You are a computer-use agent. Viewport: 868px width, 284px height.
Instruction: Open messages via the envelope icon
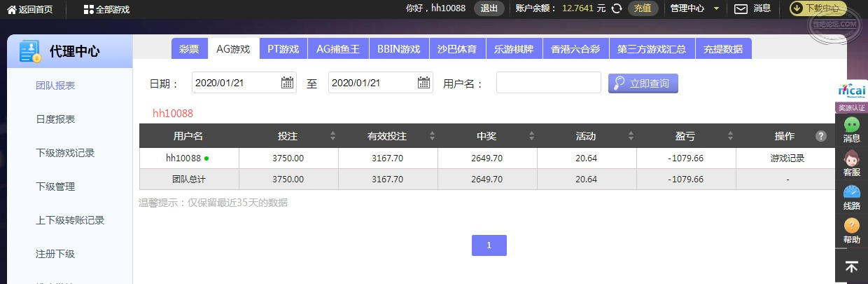pyautogui.click(x=741, y=8)
